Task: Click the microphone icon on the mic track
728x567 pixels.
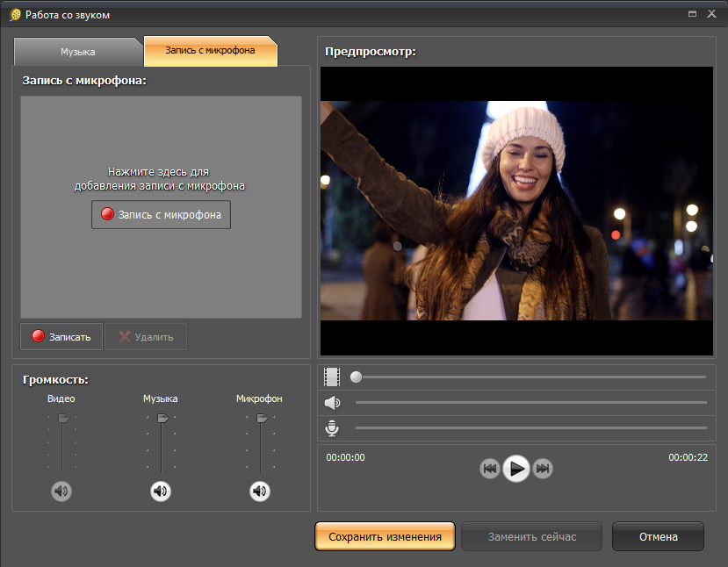Action: [332, 427]
